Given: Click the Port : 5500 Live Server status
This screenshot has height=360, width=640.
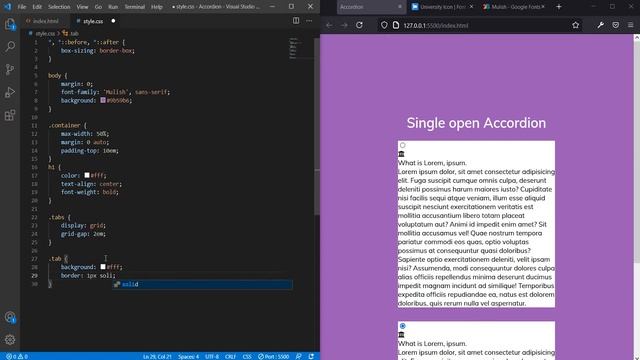Looking at the screenshot, I should tap(273, 356).
